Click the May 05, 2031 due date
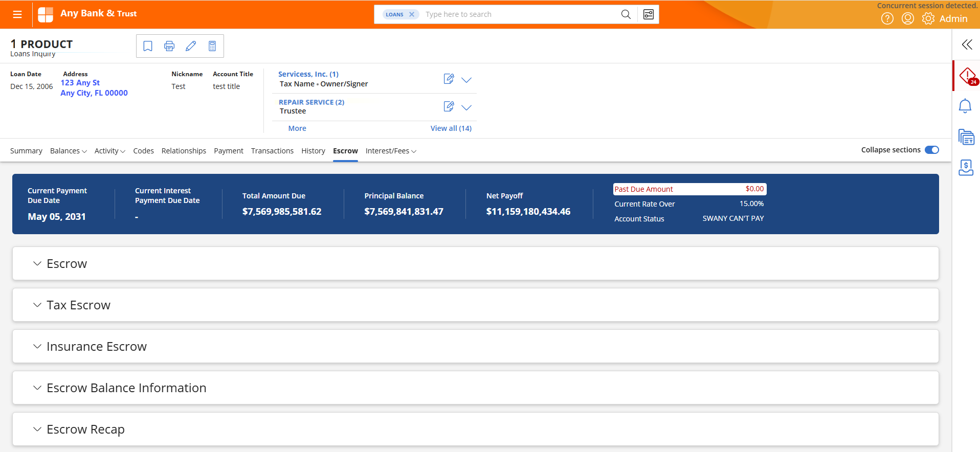 pos(57,217)
